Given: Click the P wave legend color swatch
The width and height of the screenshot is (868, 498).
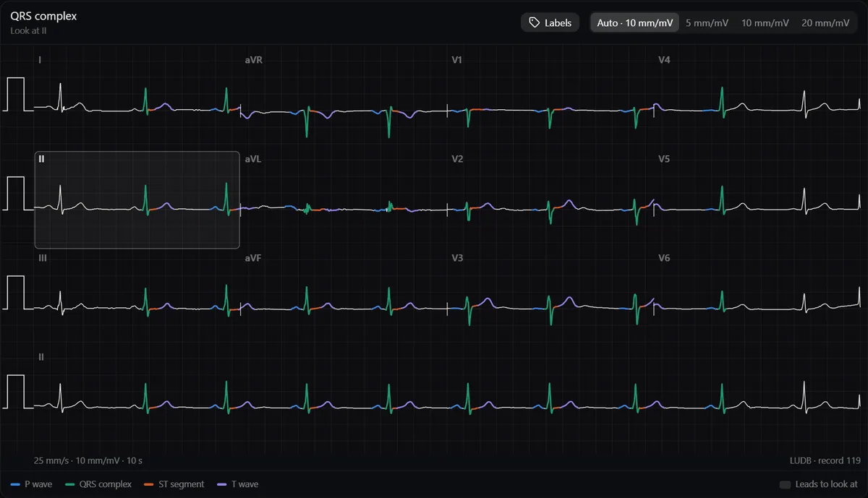Looking at the screenshot, I should 15,484.
